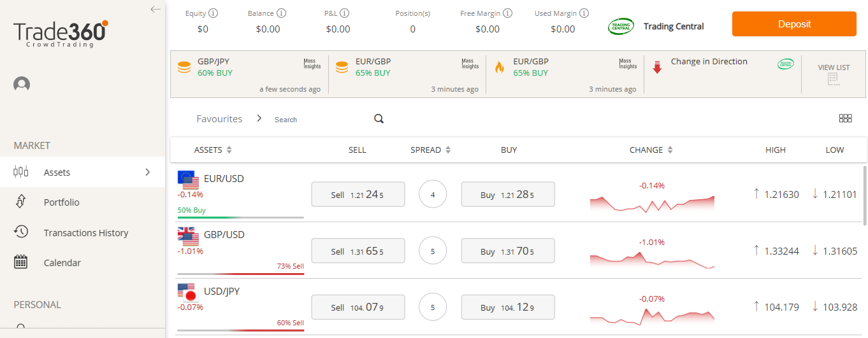Open Portfolio from the sidebar
868x338 pixels.
(x=61, y=202)
